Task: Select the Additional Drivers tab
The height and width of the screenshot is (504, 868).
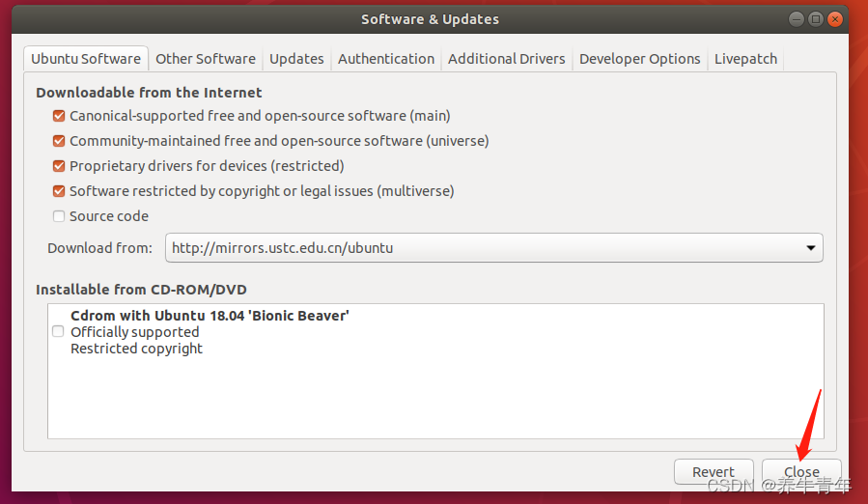Action: pos(507,59)
